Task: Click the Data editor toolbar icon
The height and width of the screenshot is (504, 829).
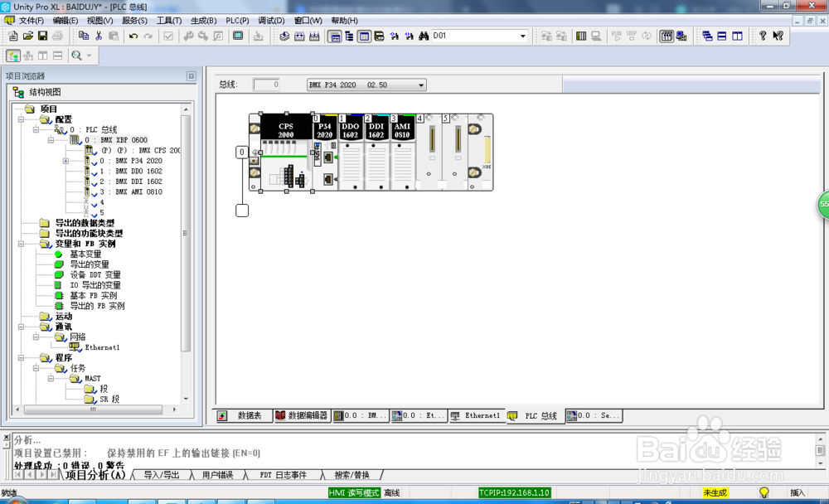Action: (379, 36)
